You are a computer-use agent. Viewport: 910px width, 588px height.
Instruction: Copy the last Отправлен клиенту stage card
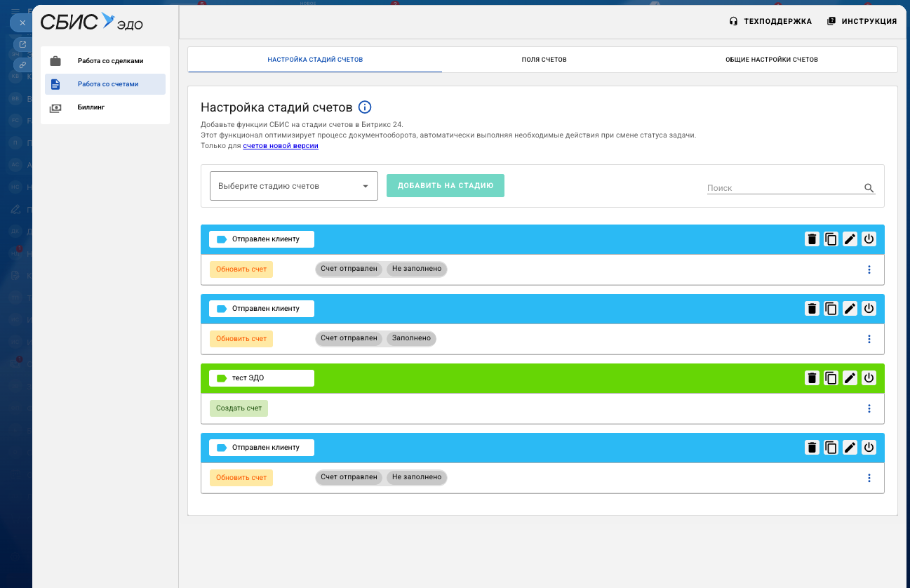tap(831, 448)
